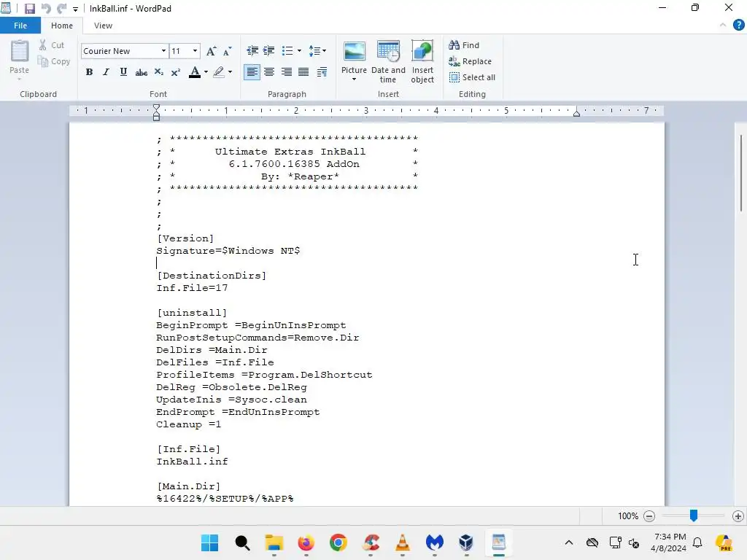Toggle bold formatting
Image resolution: width=747 pixels, height=560 pixels.
(x=89, y=72)
